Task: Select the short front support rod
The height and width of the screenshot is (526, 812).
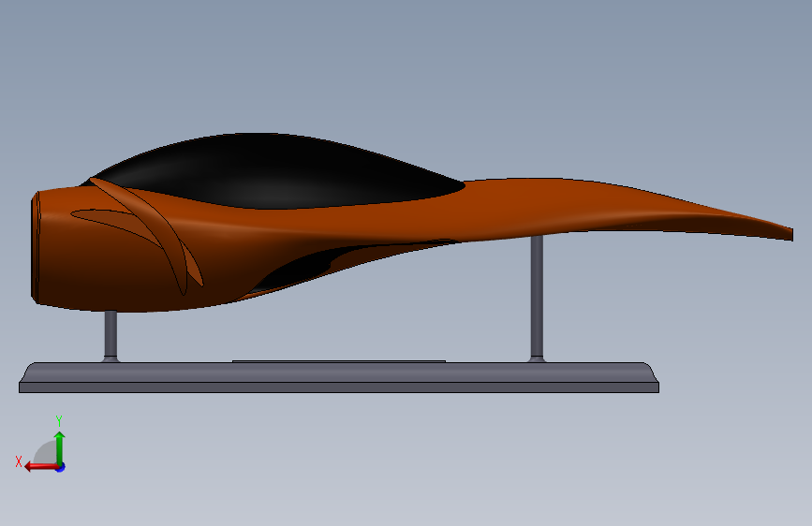Action: [x=111, y=335]
